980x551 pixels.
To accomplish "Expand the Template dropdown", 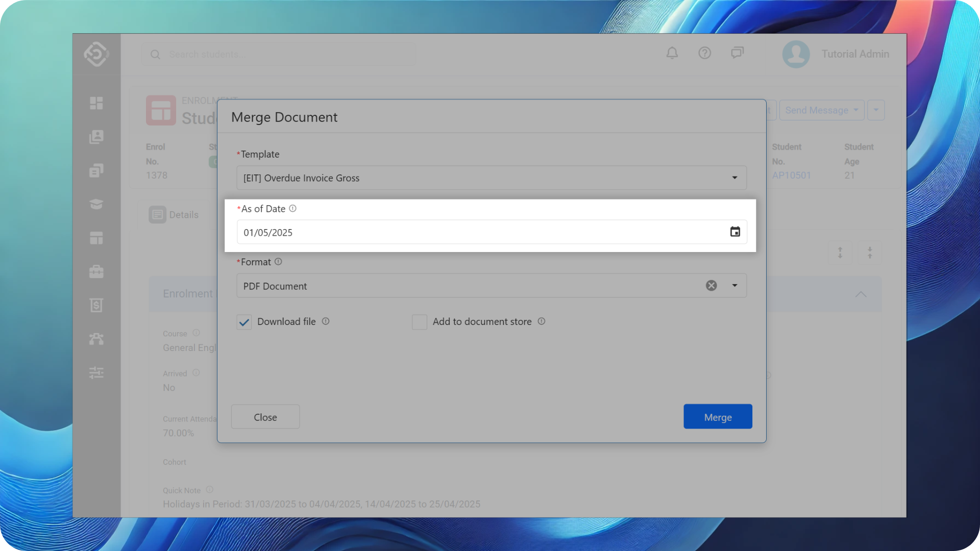I will [734, 178].
